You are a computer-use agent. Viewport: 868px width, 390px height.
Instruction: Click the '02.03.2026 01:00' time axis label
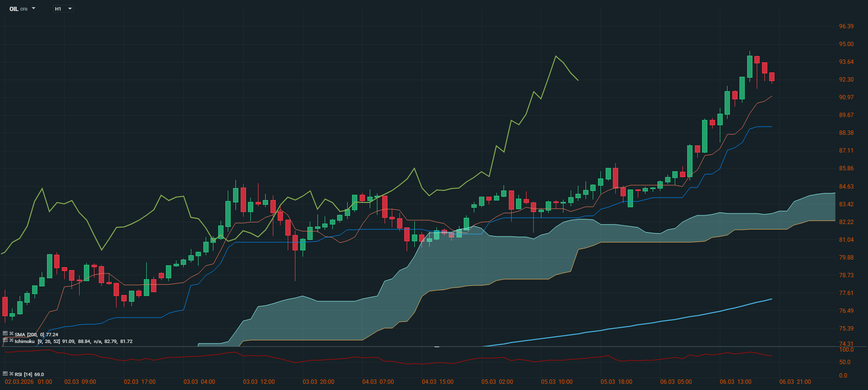(28, 382)
